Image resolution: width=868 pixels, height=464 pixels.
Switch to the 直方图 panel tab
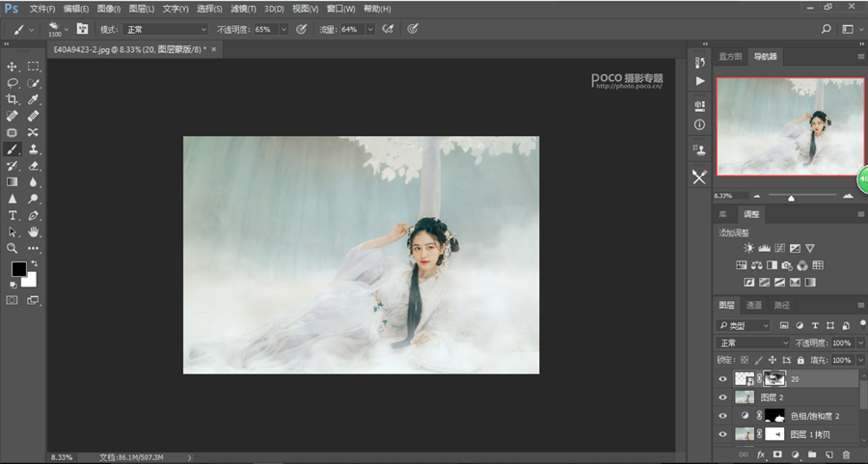point(732,57)
